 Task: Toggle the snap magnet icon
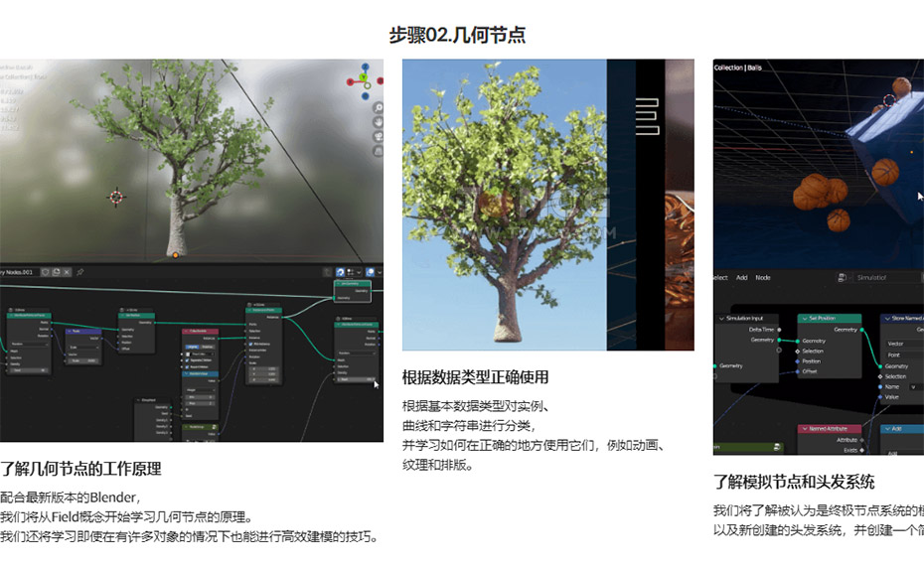coord(340,272)
